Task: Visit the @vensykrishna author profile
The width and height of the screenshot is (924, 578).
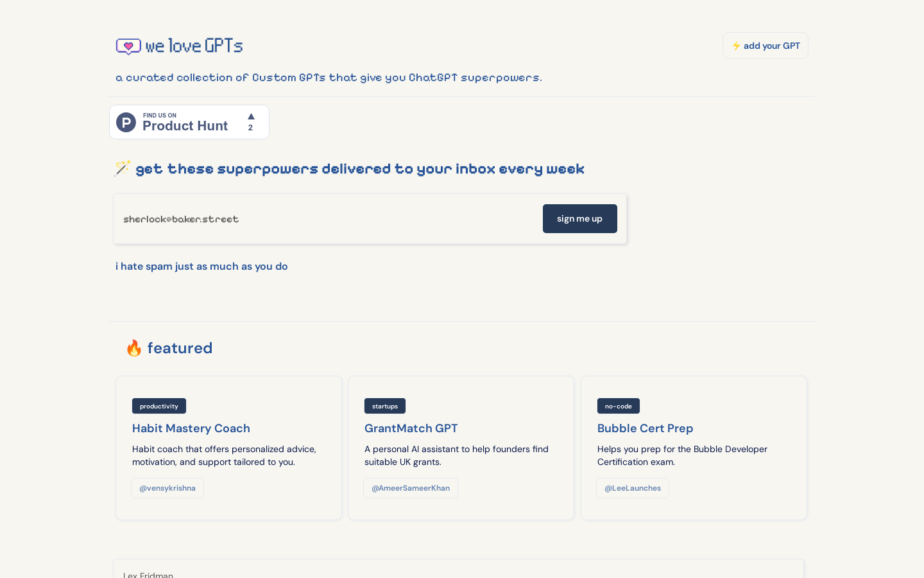Action: click(167, 488)
